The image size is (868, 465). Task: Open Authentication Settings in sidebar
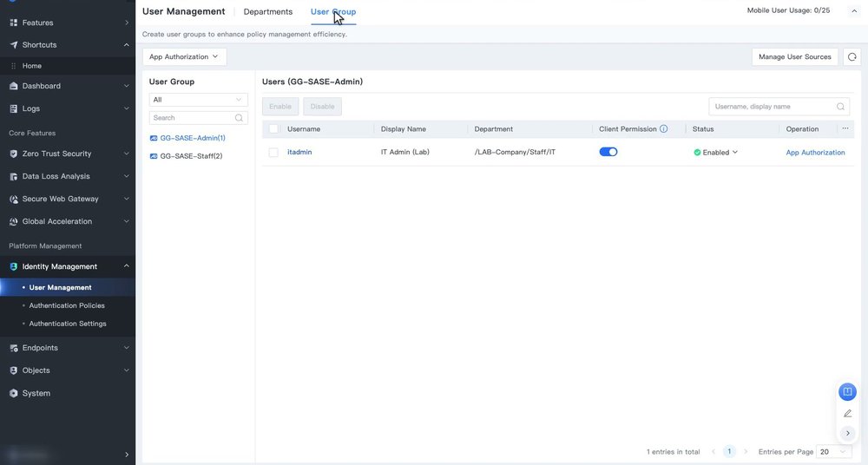(68, 324)
